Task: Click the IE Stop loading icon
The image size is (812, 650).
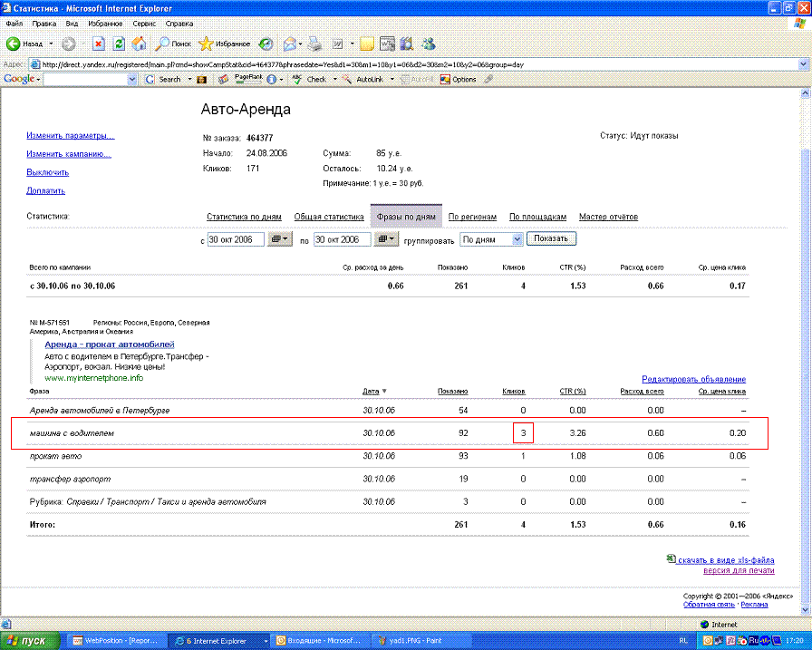Action: [x=99, y=43]
